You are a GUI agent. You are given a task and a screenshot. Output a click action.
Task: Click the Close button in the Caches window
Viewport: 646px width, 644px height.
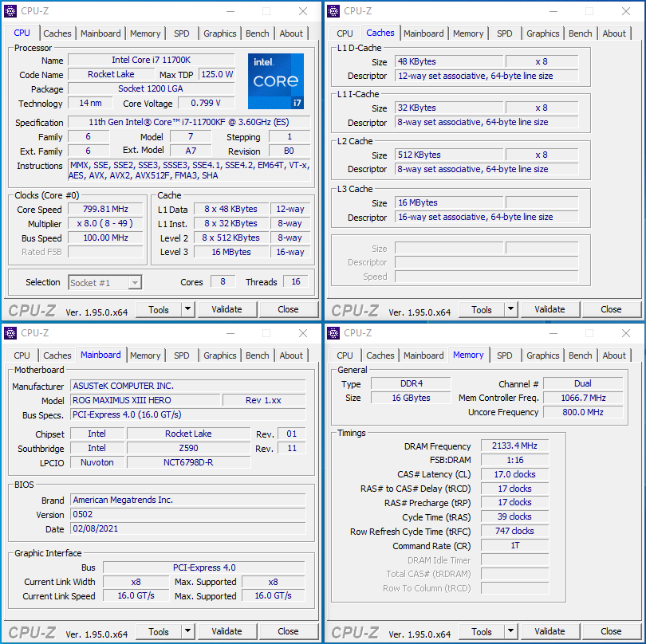[x=612, y=310]
